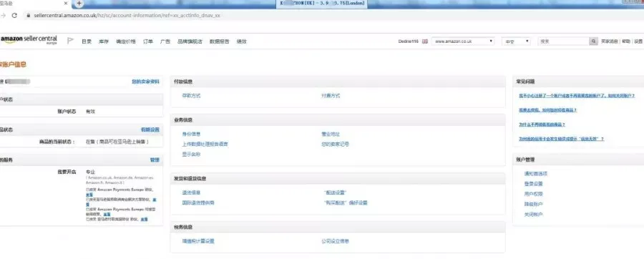This screenshot has height=259, width=644.
Task: Open a new browser tab with plus button
Action: [79, 4]
